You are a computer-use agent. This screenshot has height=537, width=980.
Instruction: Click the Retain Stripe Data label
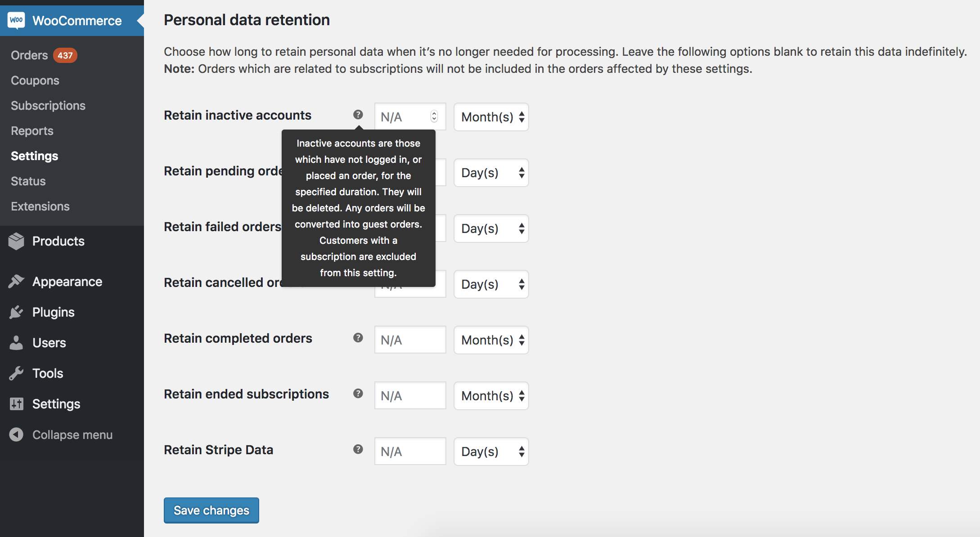click(219, 450)
